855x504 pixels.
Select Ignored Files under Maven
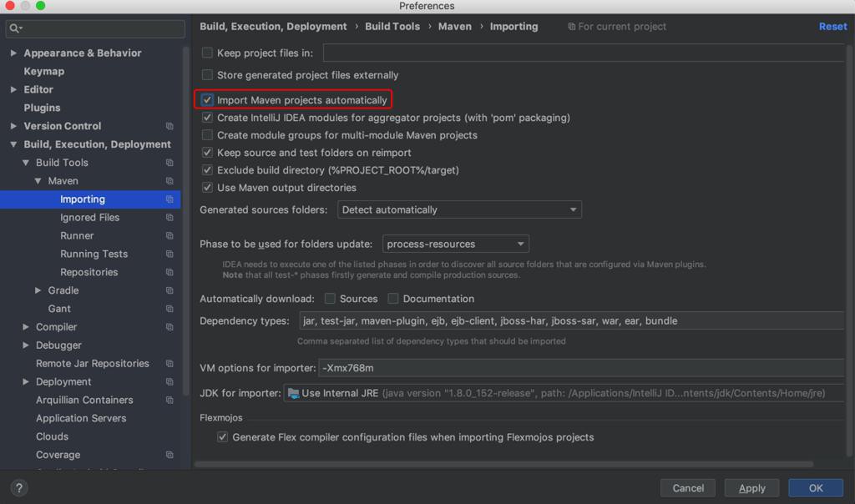point(90,218)
